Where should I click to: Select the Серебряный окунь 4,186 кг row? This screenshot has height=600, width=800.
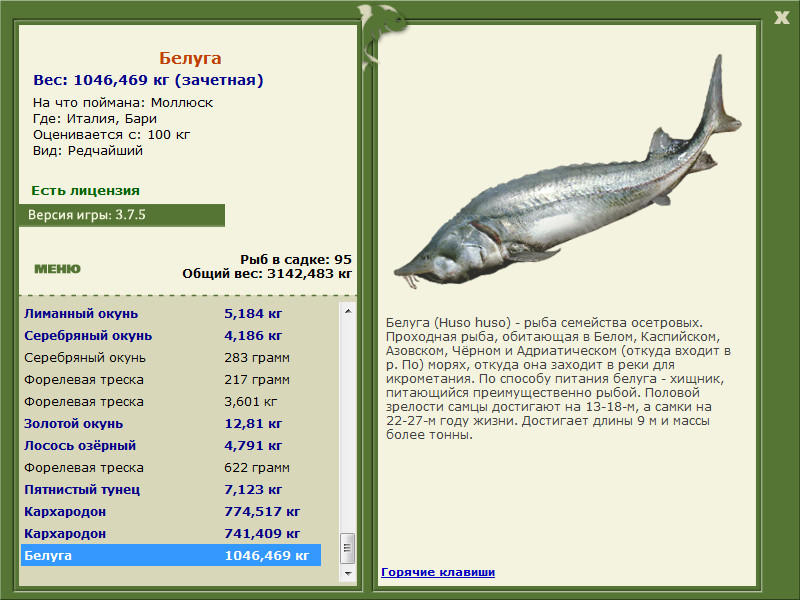point(171,336)
